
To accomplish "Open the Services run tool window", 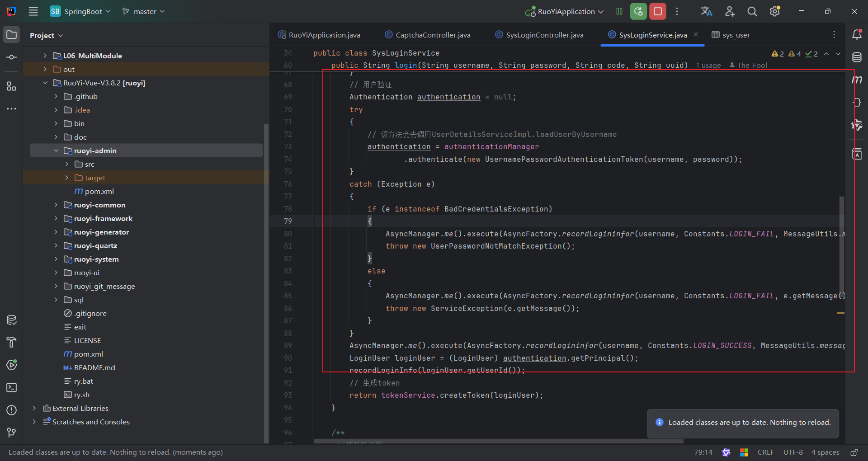I will 12,365.
